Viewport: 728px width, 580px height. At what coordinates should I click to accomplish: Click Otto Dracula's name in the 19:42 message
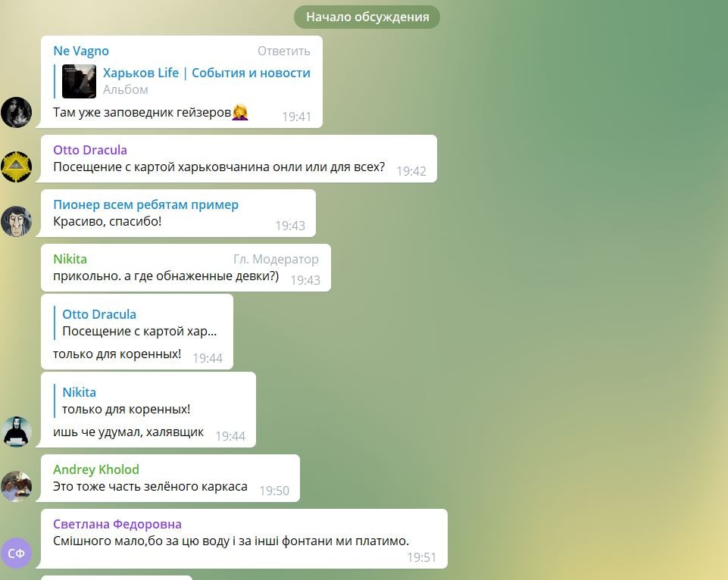[89, 150]
